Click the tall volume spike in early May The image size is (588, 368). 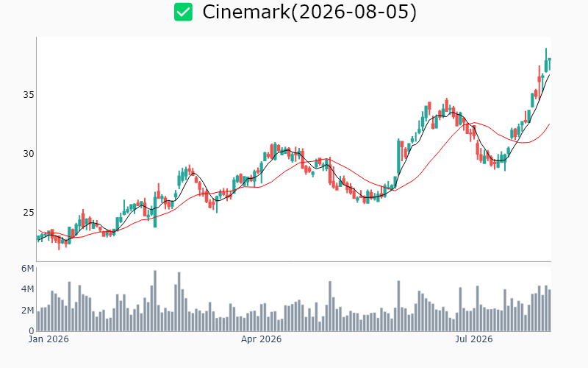coord(330,306)
